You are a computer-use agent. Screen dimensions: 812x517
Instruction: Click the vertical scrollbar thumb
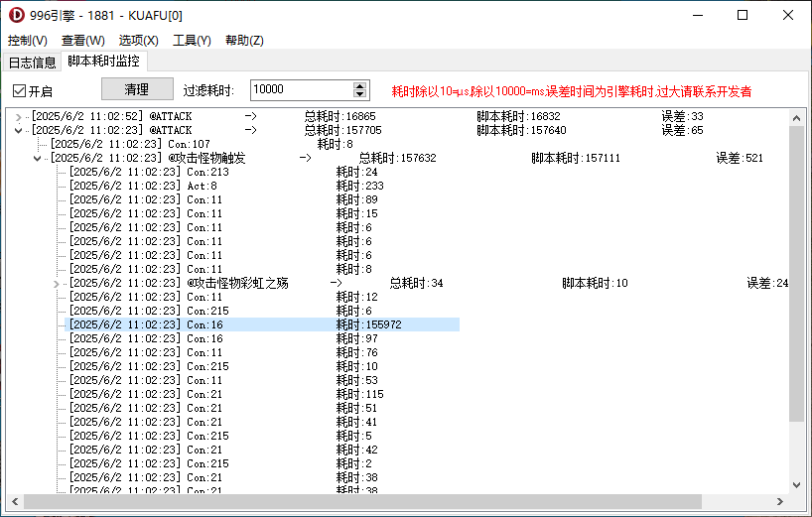coord(796,273)
